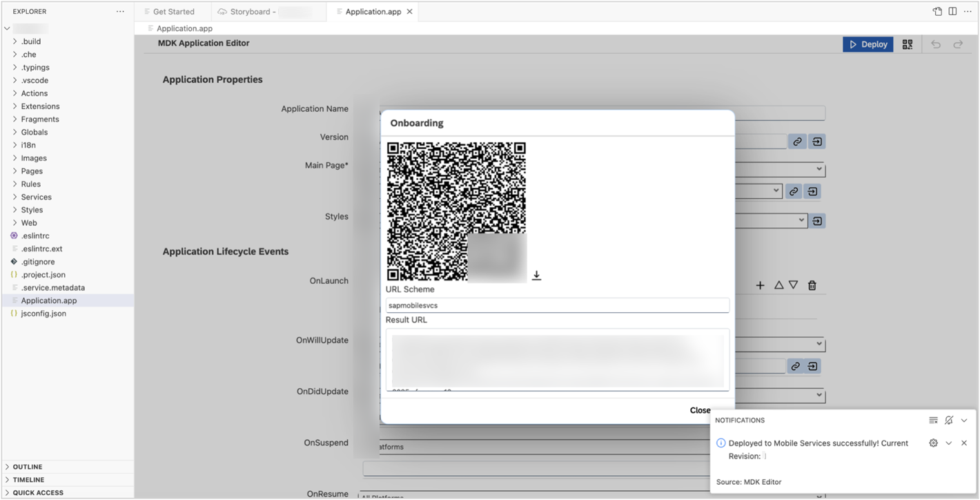Toggle Do Not Disturb for notifications
980x500 pixels.
pyautogui.click(x=949, y=421)
